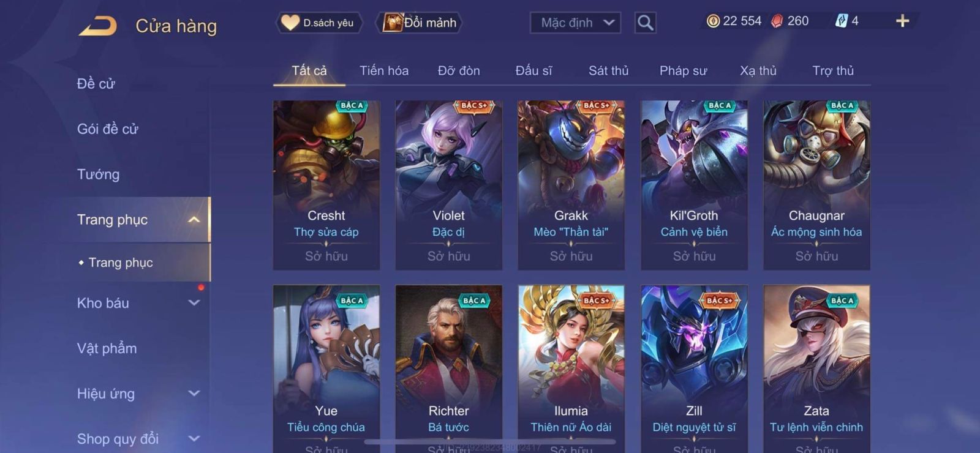
Task: Open D.sách yêu heart wishlist
Action: (x=318, y=23)
